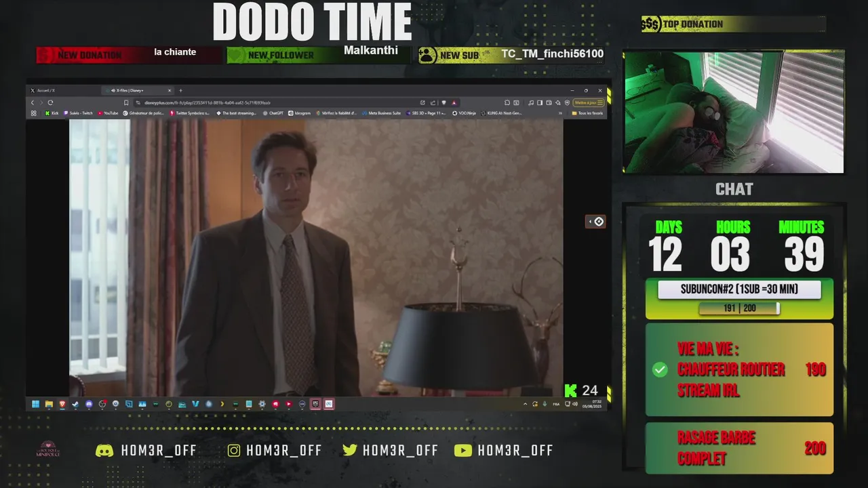Open Tous les favoris folder
868x488 pixels.
[x=587, y=113]
